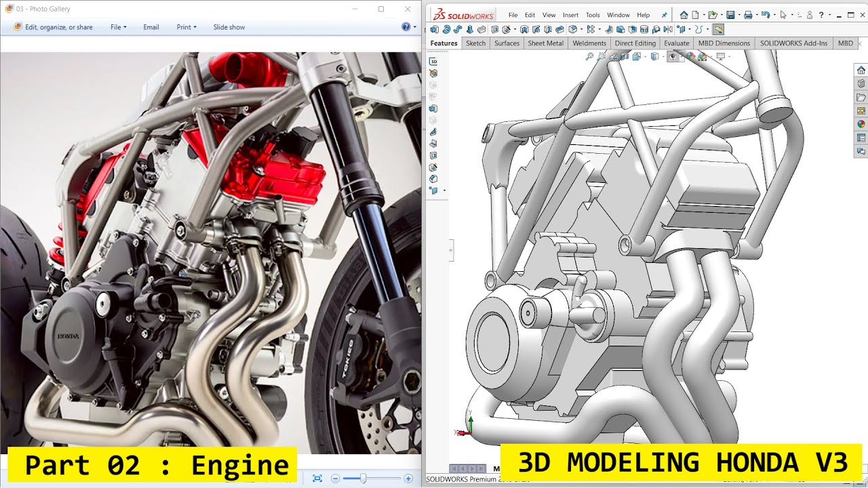Image resolution: width=868 pixels, height=488 pixels.
Task: Toggle the Hide/Show Items eye icon
Action: pyautogui.click(x=673, y=57)
